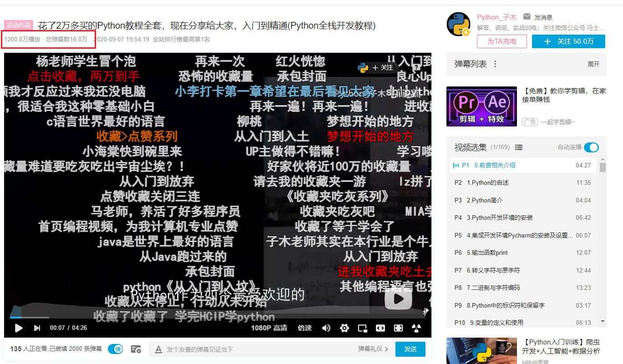Click the 活动作品 tag
The image size is (623, 364).
click(19, 25)
